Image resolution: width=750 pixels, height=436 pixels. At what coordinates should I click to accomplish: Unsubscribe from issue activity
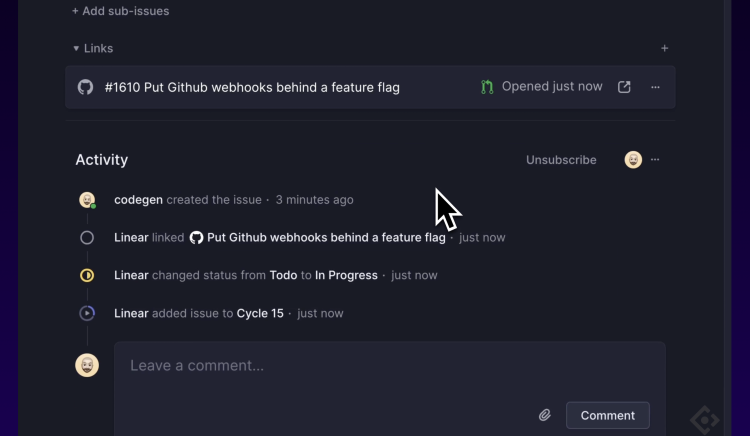coord(561,160)
